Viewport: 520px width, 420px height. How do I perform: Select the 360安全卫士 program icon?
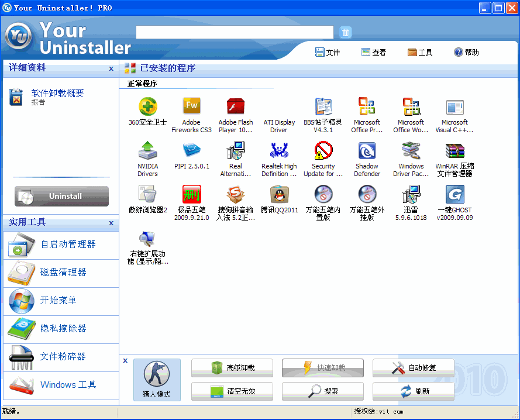(x=147, y=107)
